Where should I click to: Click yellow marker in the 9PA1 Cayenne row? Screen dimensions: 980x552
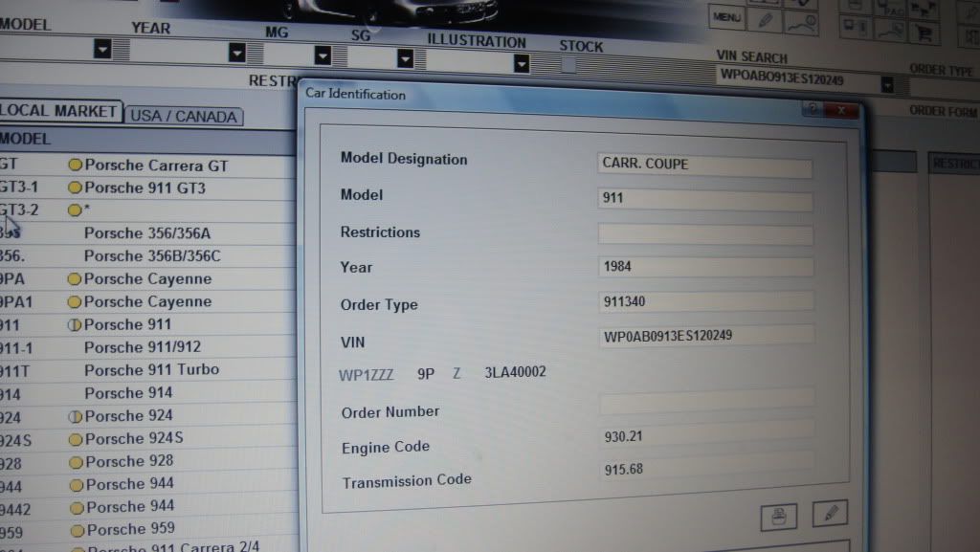(x=75, y=301)
